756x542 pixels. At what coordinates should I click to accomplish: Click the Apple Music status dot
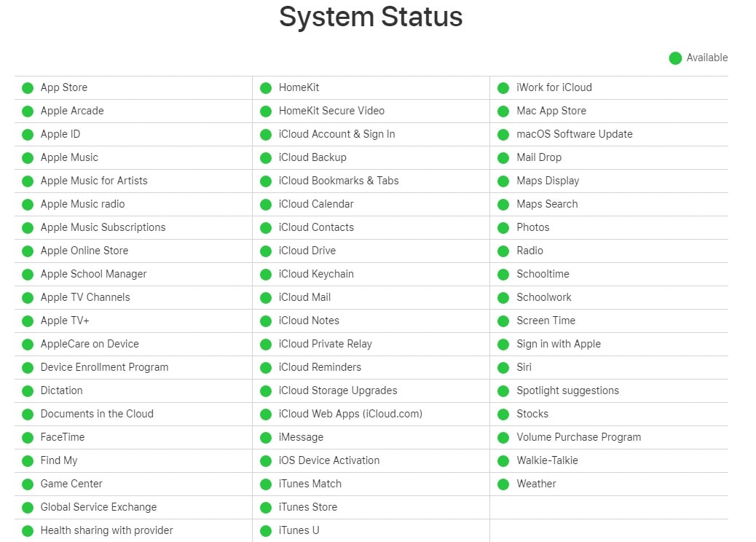[x=28, y=157]
